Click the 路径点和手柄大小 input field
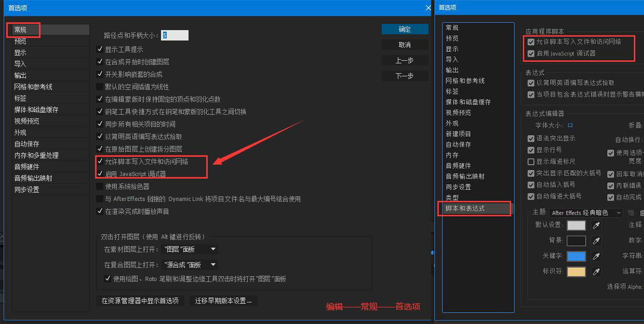This screenshot has height=324, width=644. click(x=175, y=35)
